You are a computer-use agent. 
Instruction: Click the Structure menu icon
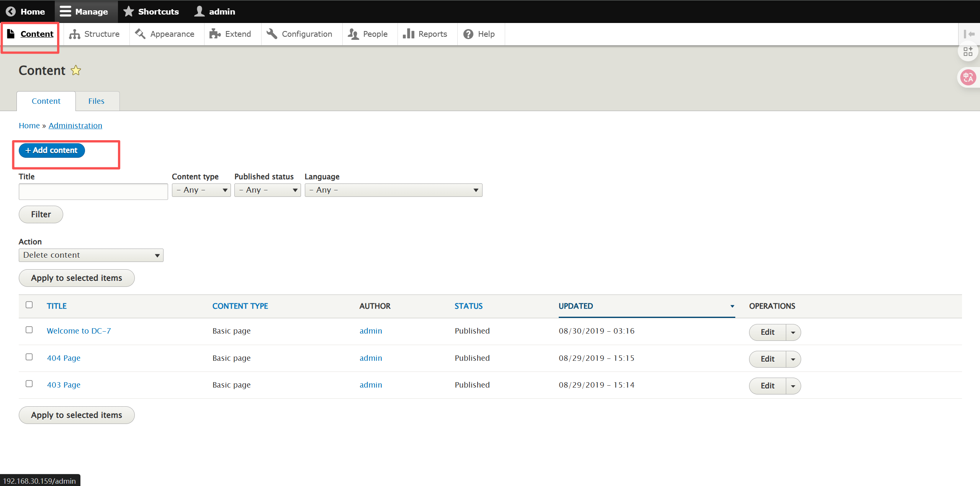tap(74, 34)
